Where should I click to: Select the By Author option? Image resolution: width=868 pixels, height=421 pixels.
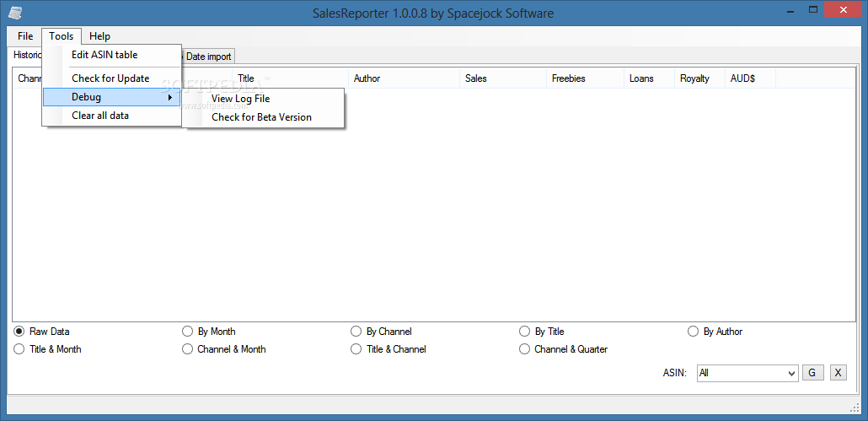coord(715,332)
